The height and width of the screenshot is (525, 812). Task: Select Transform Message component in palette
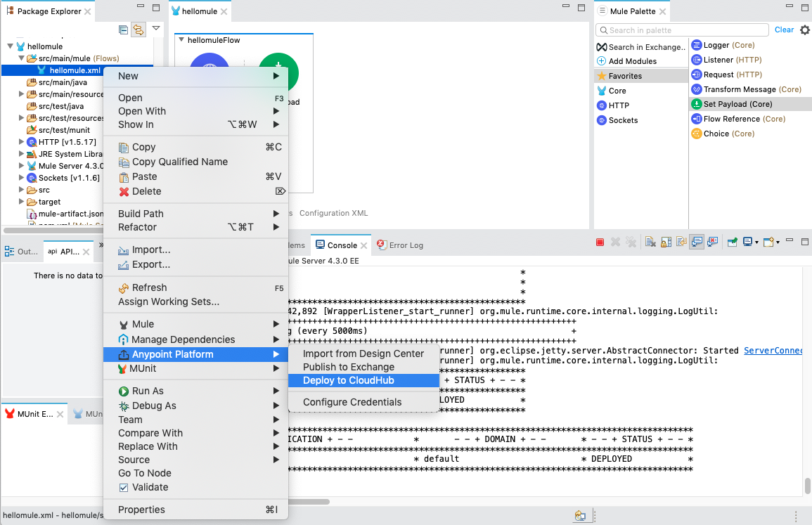point(740,89)
